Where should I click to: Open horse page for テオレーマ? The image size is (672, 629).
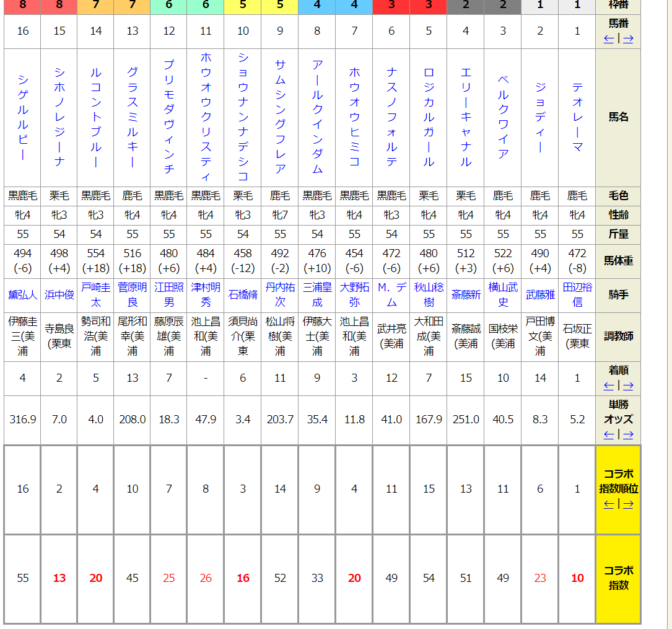click(x=577, y=117)
